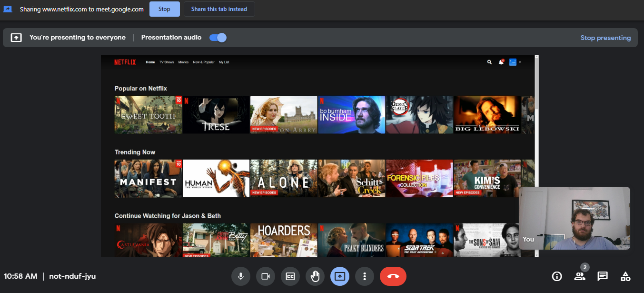This screenshot has height=293, width=644.
Task: Open more options three-dot menu
Action: pyautogui.click(x=365, y=276)
